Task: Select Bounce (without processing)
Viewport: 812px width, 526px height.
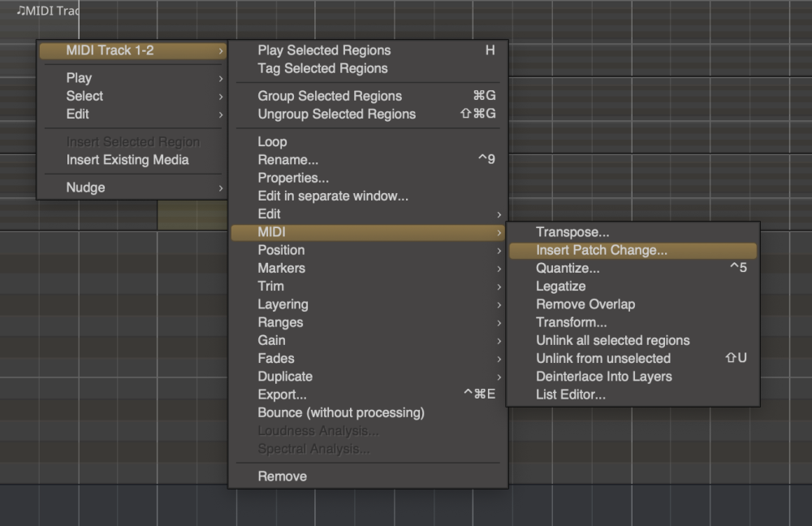Action: point(368,413)
